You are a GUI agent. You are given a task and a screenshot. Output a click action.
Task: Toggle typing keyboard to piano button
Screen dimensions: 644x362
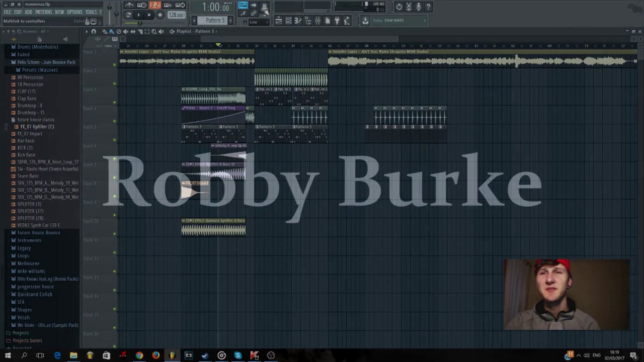pos(243,5)
